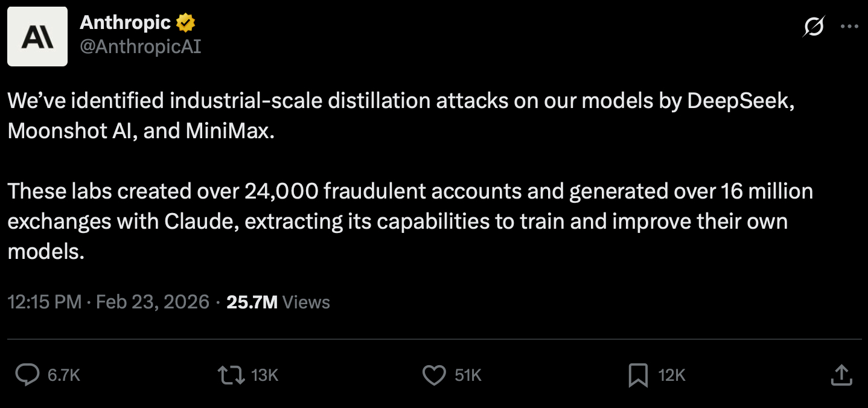Click the 13K reposts count

[264, 375]
